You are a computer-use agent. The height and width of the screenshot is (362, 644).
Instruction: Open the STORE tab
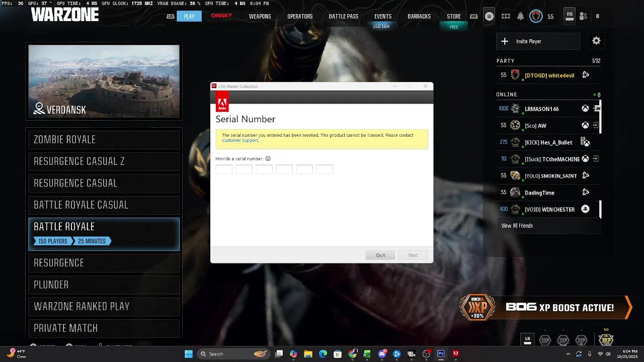[454, 17]
